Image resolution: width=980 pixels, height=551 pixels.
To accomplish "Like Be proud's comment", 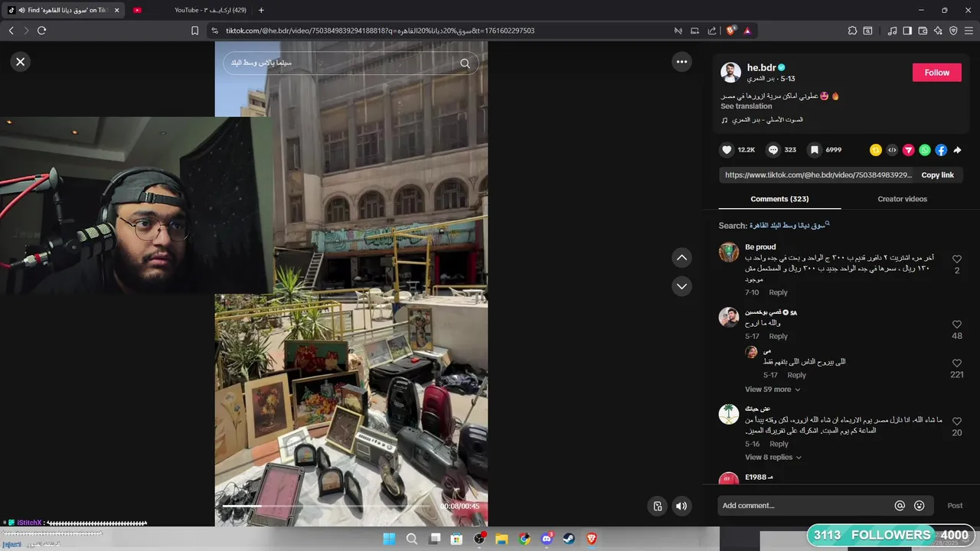I will click(957, 259).
